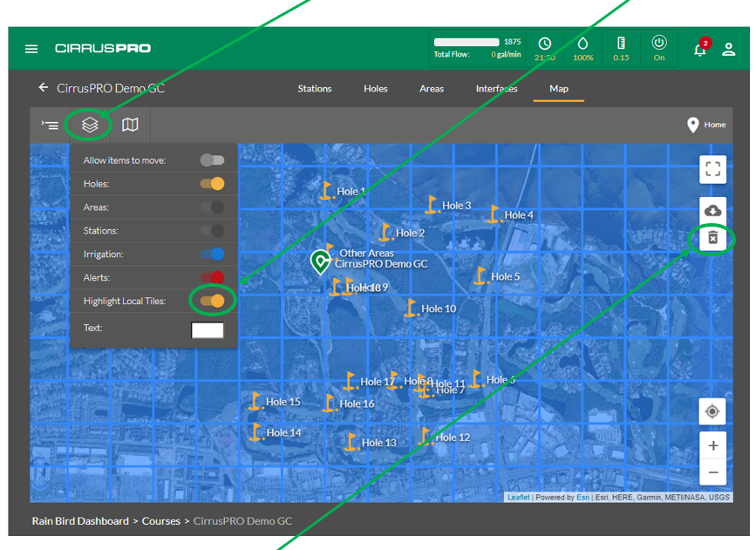The height and width of the screenshot is (550, 756).
Task: Toggle Stations layer visibility
Action: 212,230
